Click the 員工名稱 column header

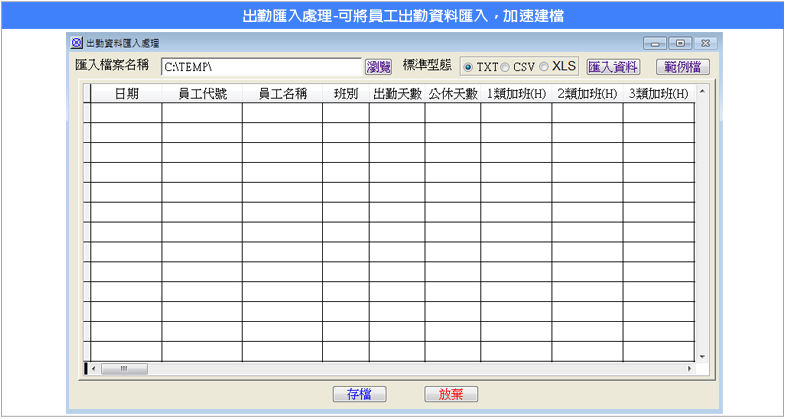pos(282,94)
